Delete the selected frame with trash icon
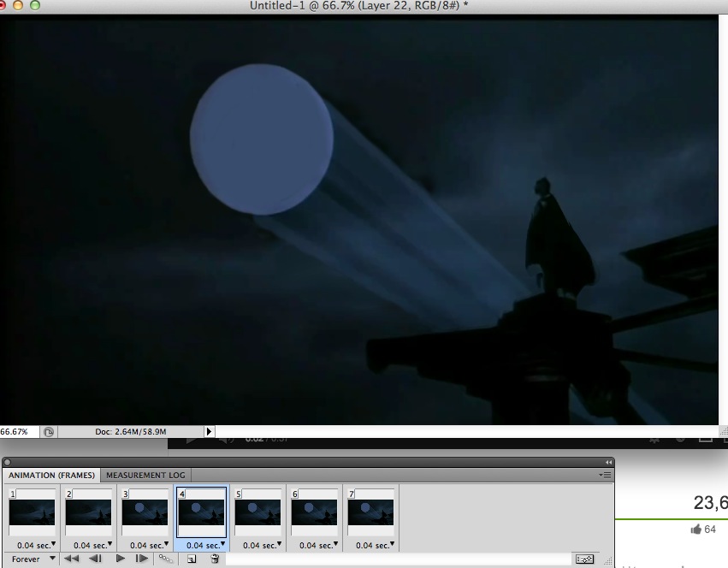The image size is (728, 568). pyautogui.click(x=214, y=559)
